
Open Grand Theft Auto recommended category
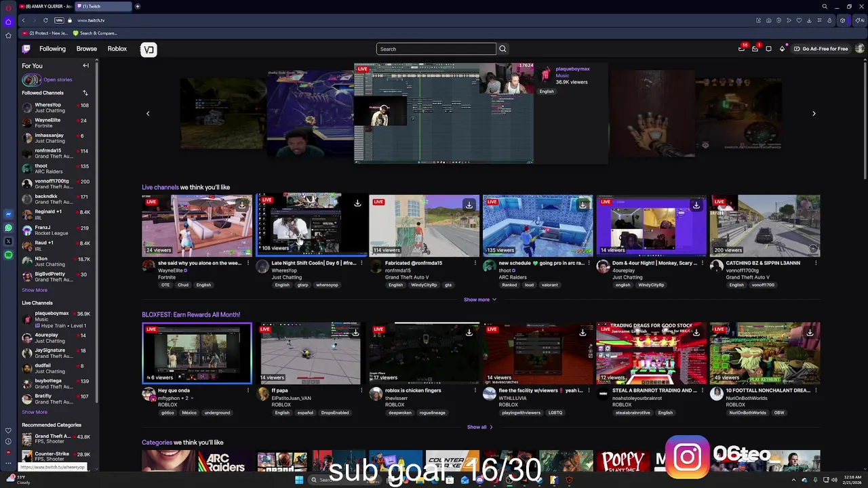coord(56,439)
